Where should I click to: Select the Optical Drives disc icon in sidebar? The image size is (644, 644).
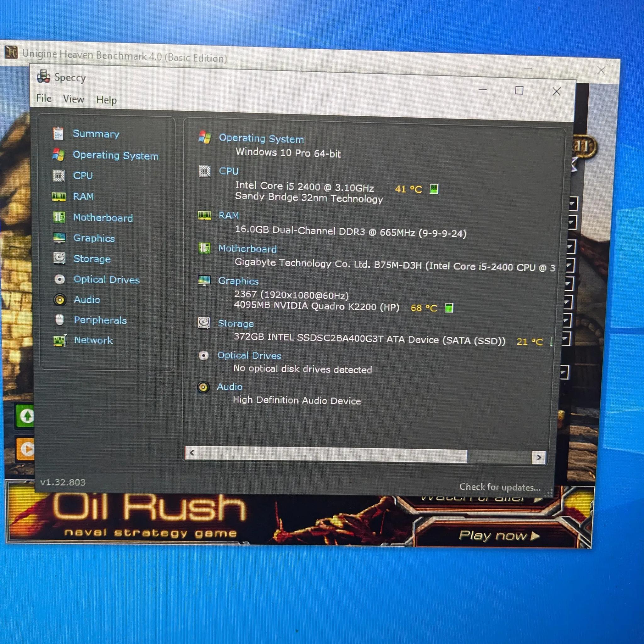60,279
